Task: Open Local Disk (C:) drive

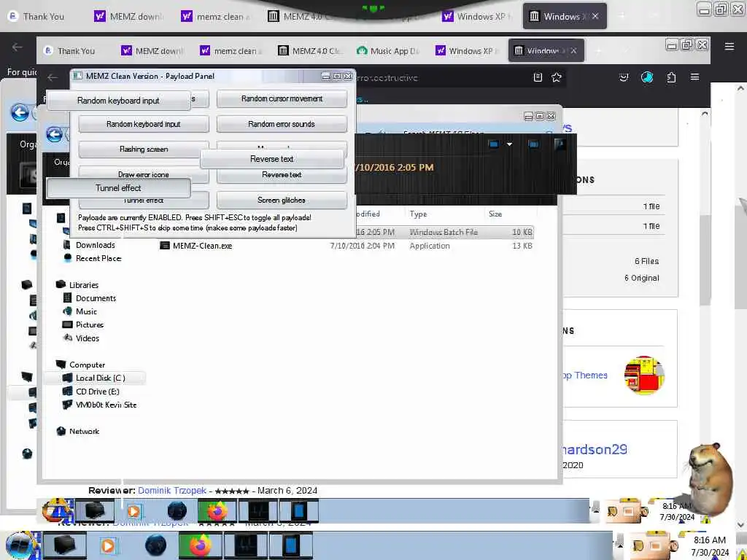Action: coord(100,378)
